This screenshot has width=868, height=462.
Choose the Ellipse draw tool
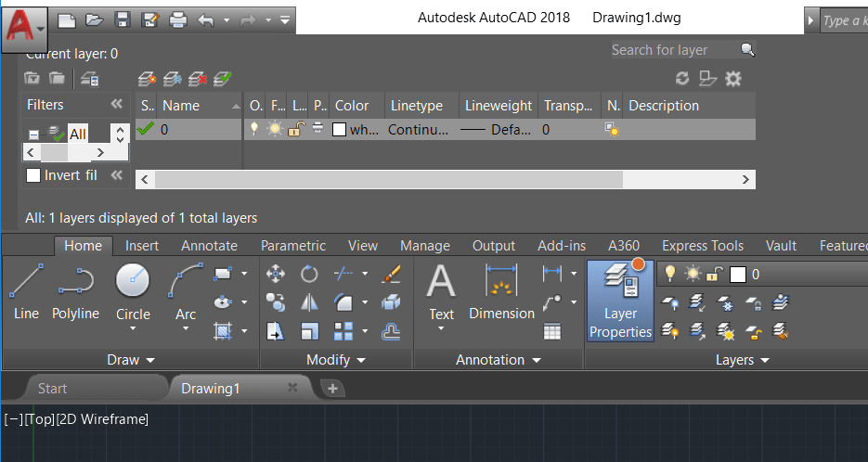coord(223,302)
